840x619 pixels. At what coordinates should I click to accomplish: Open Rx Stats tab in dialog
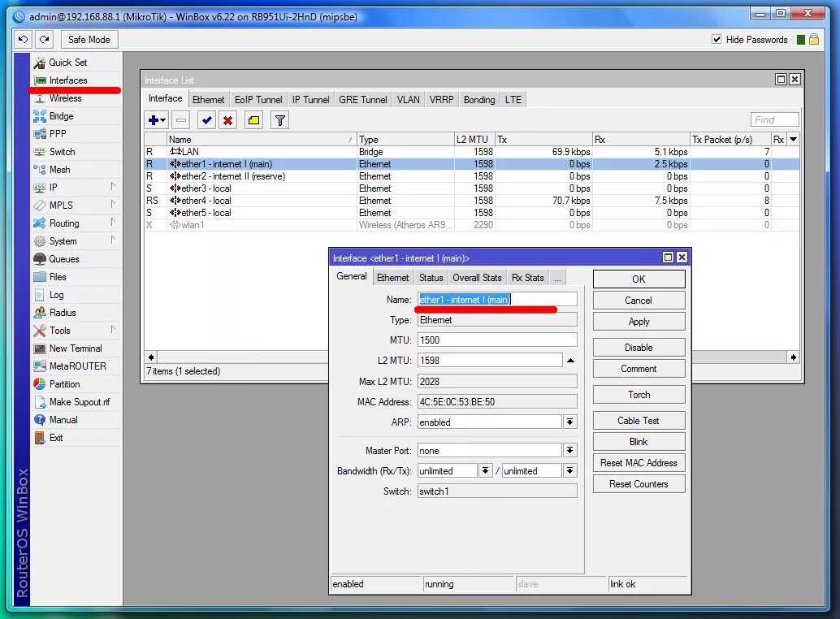click(528, 277)
